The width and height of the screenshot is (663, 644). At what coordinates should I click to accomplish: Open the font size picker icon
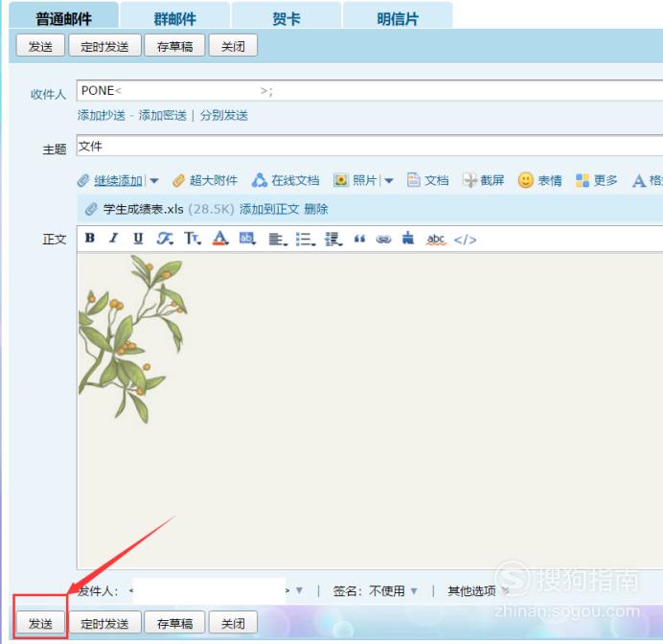pos(193,239)
